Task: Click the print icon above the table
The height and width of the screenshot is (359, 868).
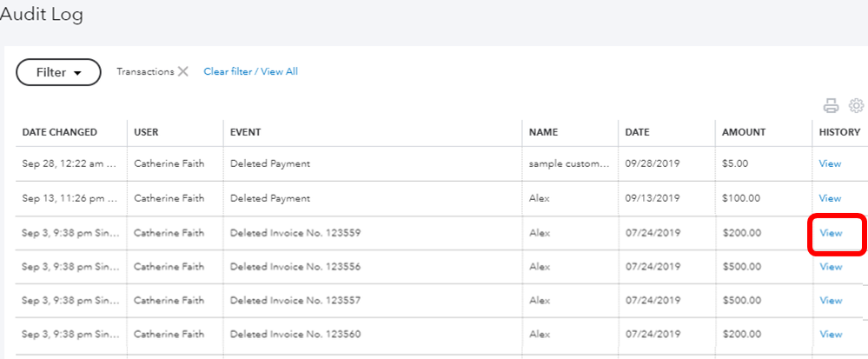Action: 831,106
